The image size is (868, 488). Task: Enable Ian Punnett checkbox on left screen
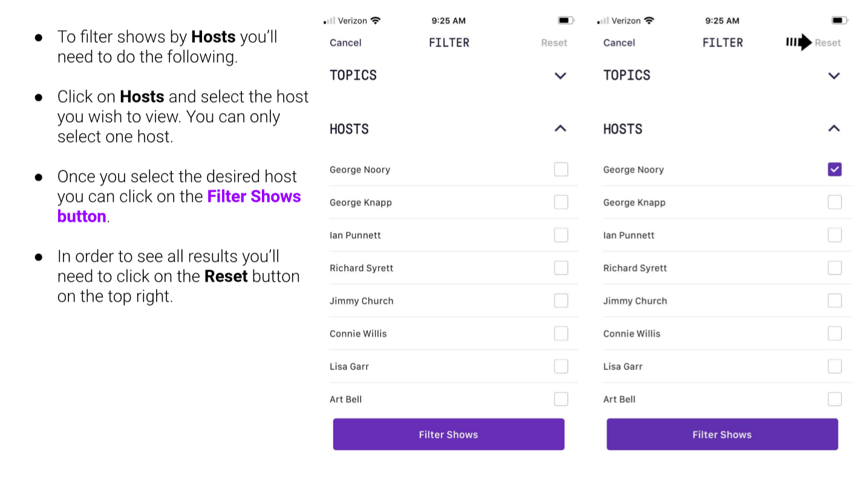click(x=561, y=235)
